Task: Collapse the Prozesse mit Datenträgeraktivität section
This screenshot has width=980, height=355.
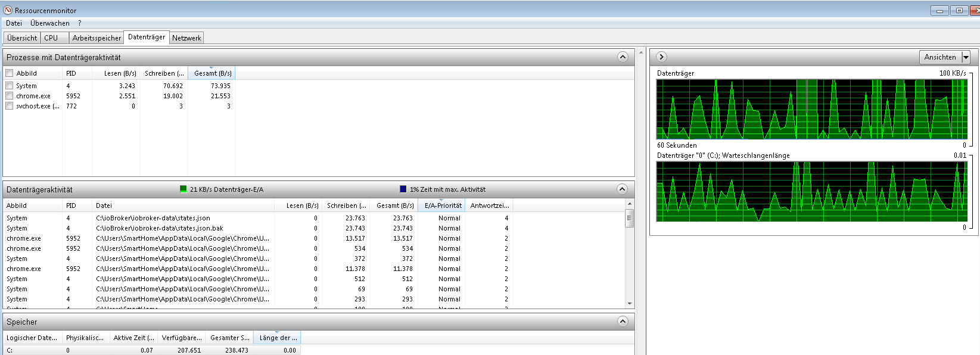Action: (623, 57)
